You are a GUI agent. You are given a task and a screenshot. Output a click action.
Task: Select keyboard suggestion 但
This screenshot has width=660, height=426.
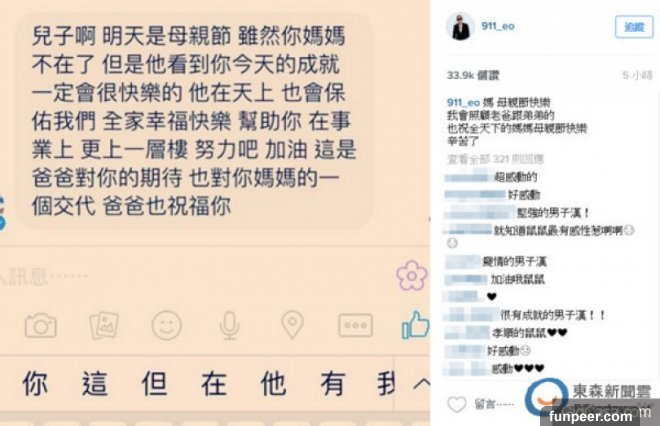coord(154,383)
